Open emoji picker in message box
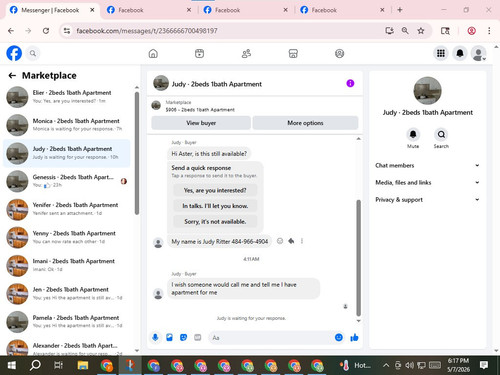This screenshot has width=500, height=375. pyautogui.click(x=339, y=337)
